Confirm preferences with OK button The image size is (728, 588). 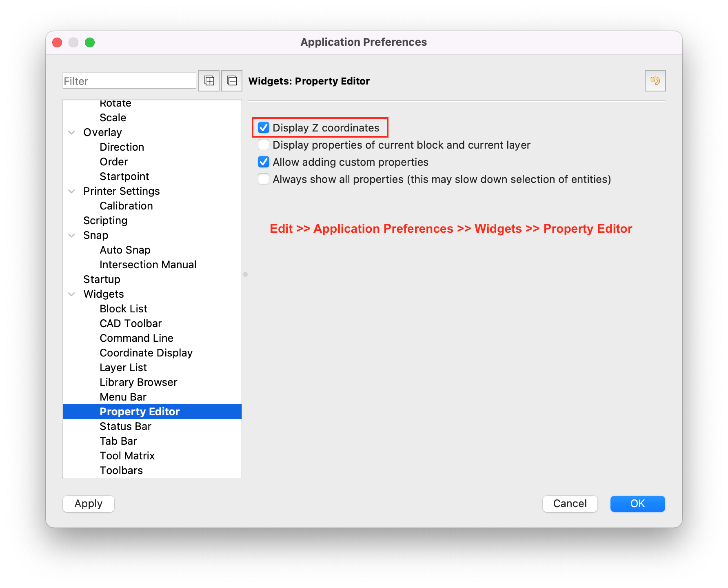coord(637,503)
